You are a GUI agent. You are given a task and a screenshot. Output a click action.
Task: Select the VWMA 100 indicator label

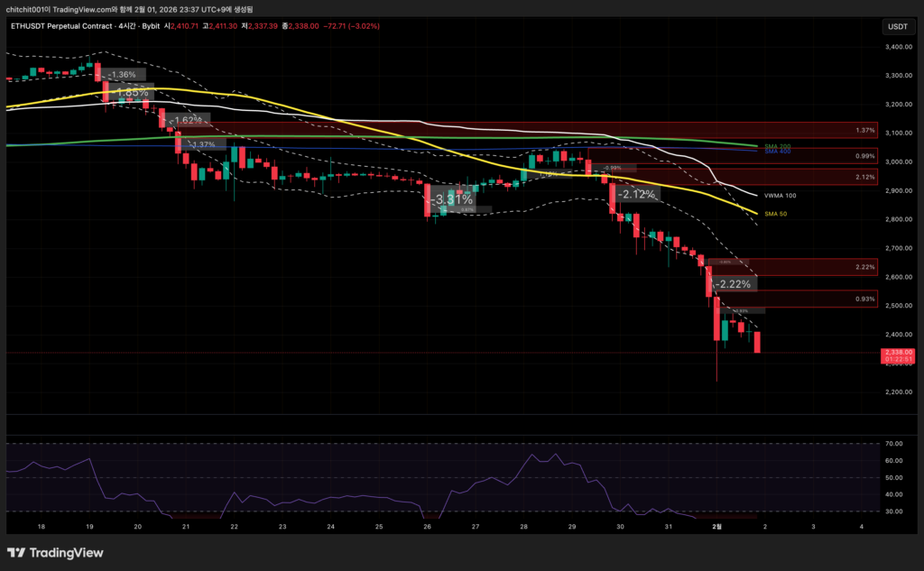[x=781, y=195]
